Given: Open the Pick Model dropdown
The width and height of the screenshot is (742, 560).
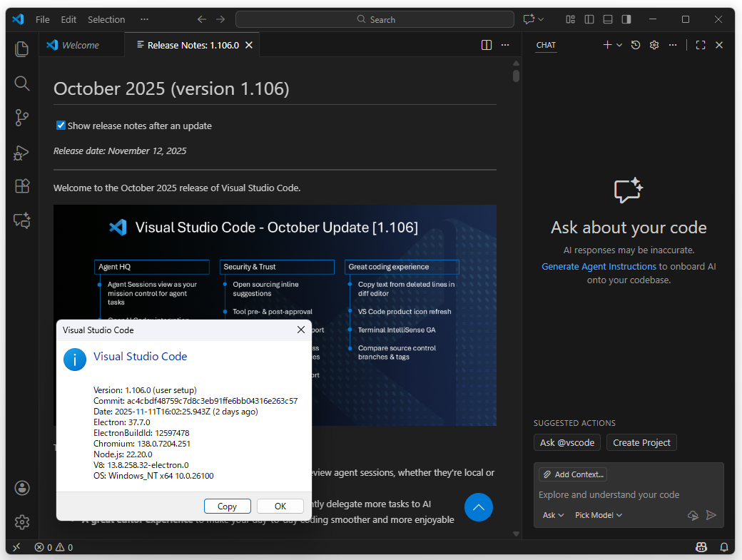Looking at the screenshot, I should click(x=598, y=514).
